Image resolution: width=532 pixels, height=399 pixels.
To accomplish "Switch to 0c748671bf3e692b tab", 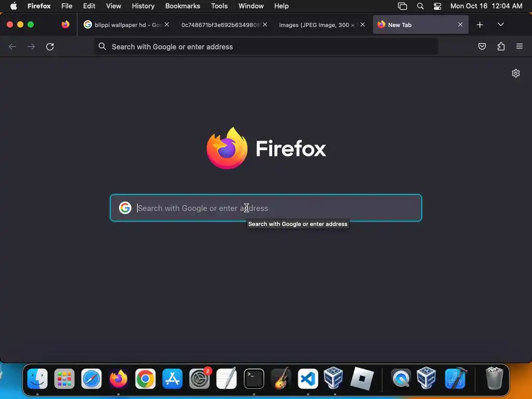I will point(224,25).
